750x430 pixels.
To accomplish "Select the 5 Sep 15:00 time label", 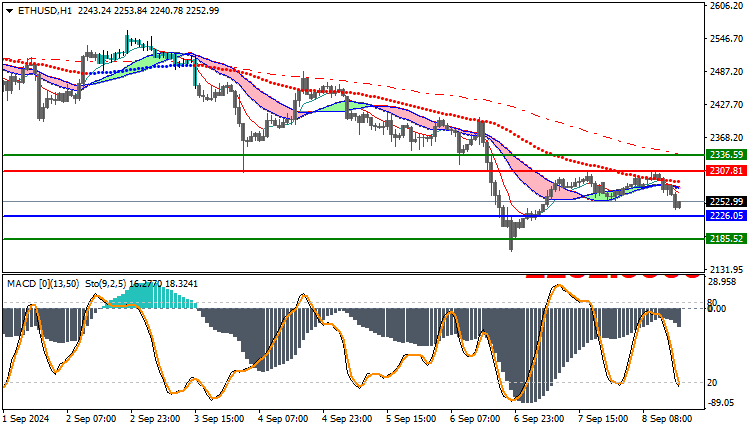I will [x=411, y=419].
